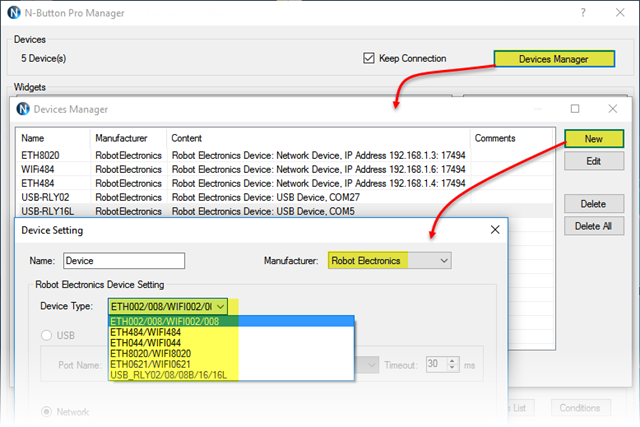Choose USB_RLY02/08/08B/16/16L option
The width and height of the screenshot is (640, 427).
[231, 375]
